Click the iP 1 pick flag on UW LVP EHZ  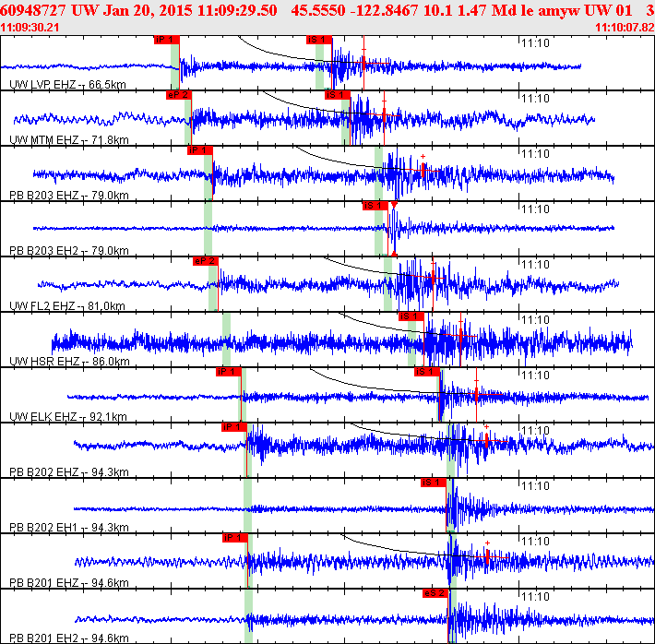click(167, 40)
